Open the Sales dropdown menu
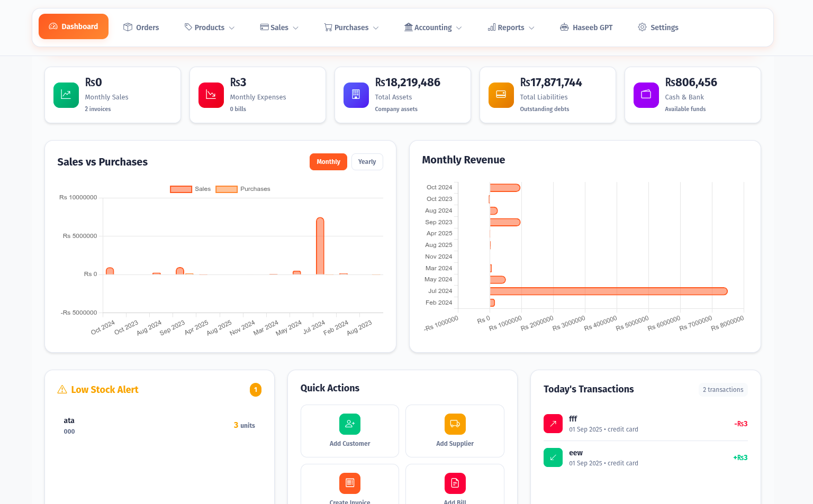Image resolution: width=813 pixels, height=504 pixels. [279, 27]
